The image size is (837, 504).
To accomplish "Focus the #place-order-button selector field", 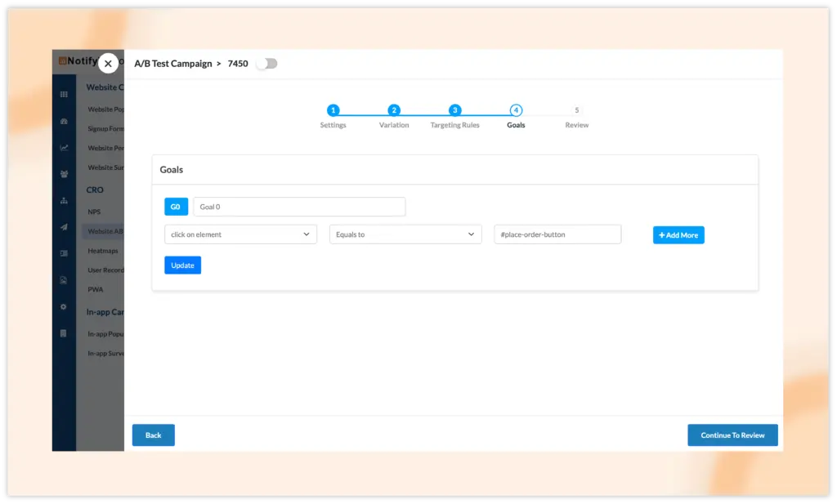I will (x=557, y=234).
